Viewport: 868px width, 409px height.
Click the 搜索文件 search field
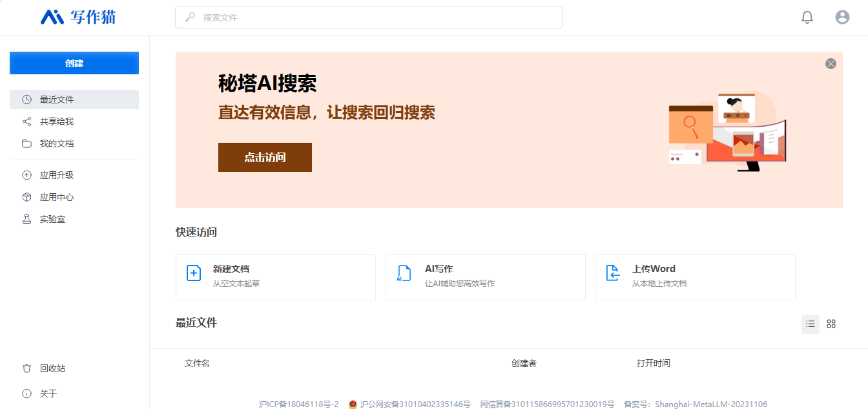click(369, 17)
